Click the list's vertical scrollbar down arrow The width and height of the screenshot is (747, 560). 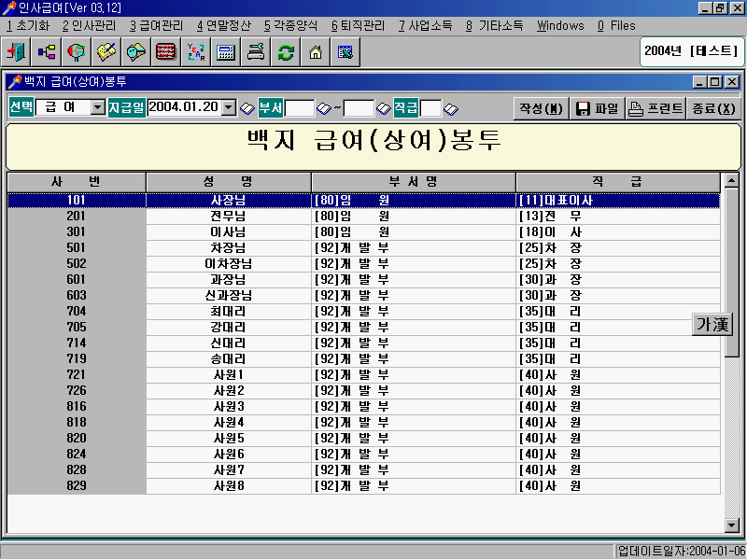pos(732,525)
